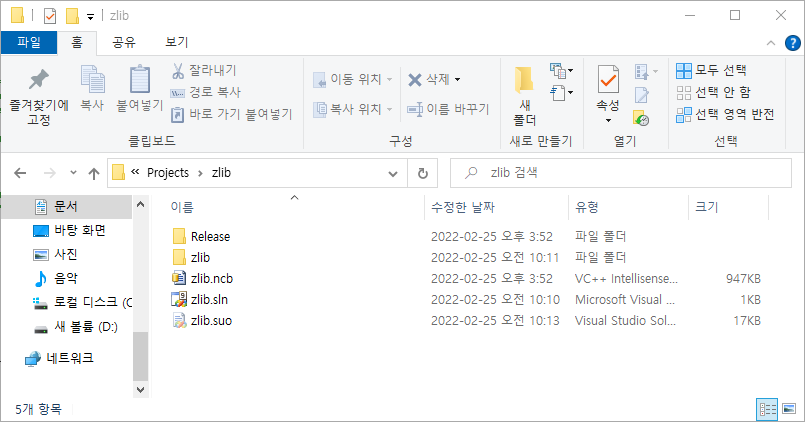Click 잘라내기 (Cut) scissors icon
The height and width of the screenshot is (422, 805).
tap(178, 71)
